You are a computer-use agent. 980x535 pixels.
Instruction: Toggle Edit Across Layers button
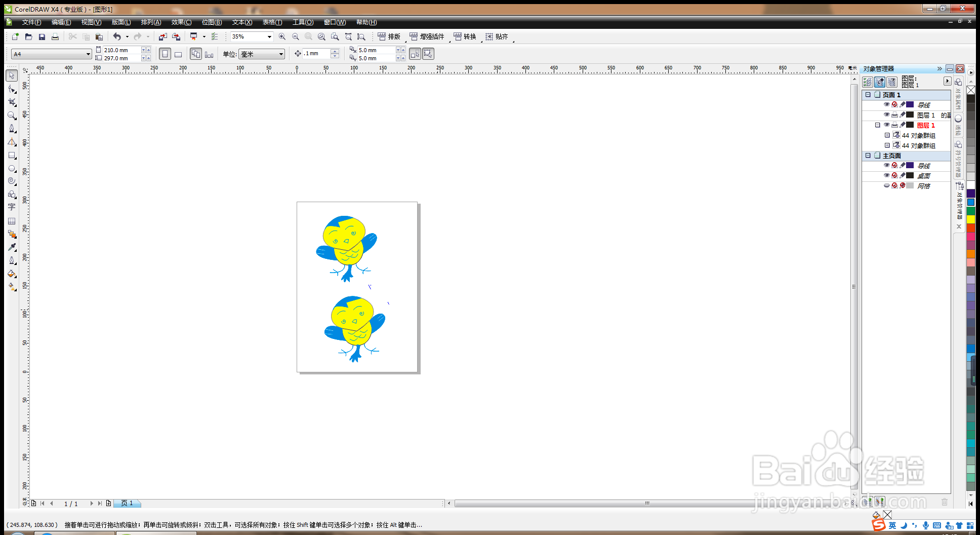pos(880,82)
